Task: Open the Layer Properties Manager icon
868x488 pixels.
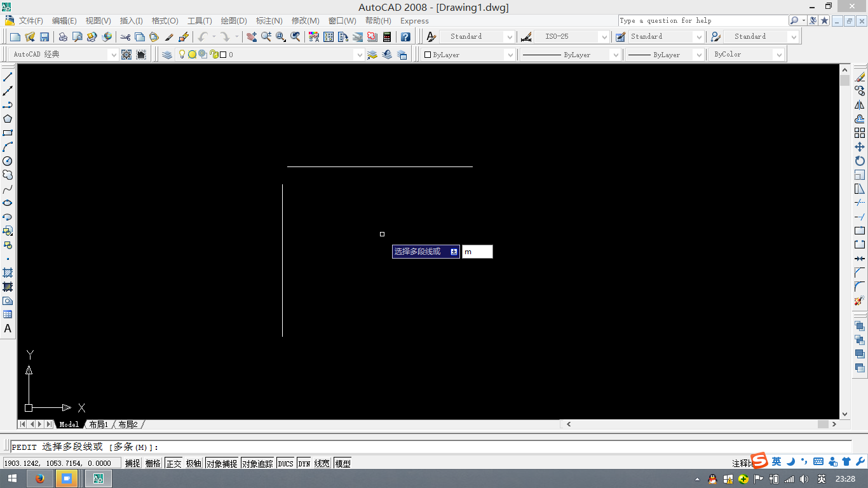Action: pos(167,55)
